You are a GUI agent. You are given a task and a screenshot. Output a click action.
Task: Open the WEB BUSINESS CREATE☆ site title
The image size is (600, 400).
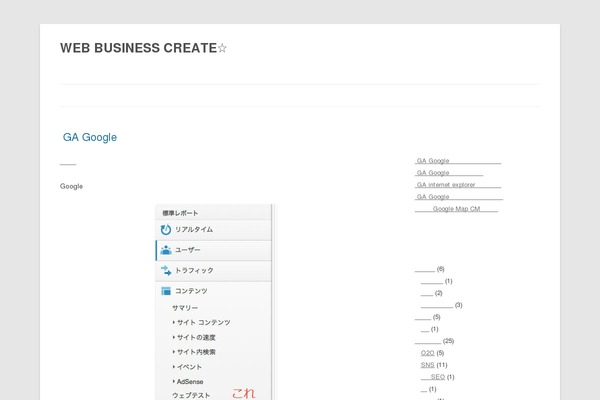143,48
